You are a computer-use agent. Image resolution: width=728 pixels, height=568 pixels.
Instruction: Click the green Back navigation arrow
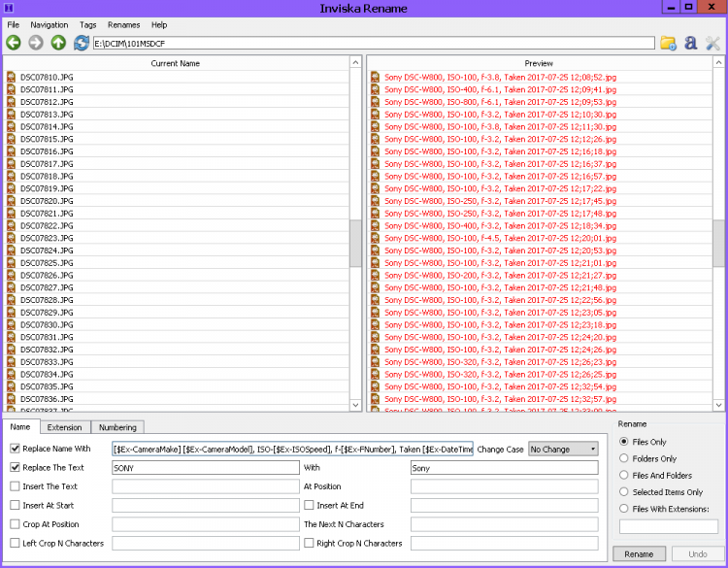14,43
